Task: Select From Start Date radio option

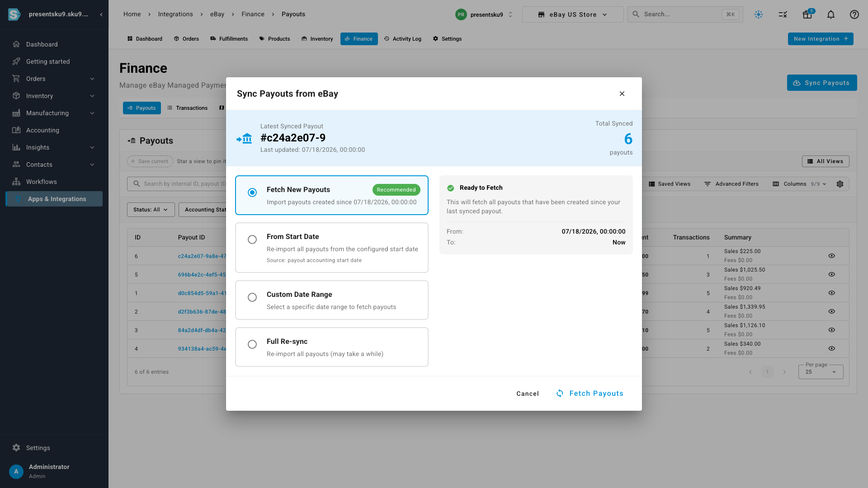Action: point(252,239)
